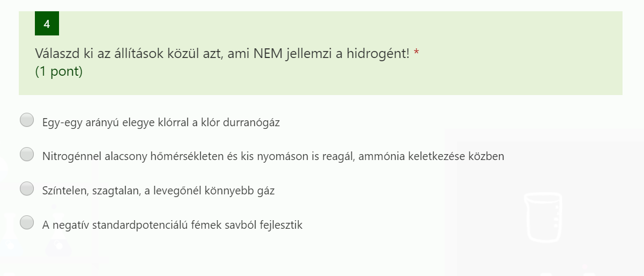Click the word hidrogént in the question
The image size is (644, 276).
[380, 53]
